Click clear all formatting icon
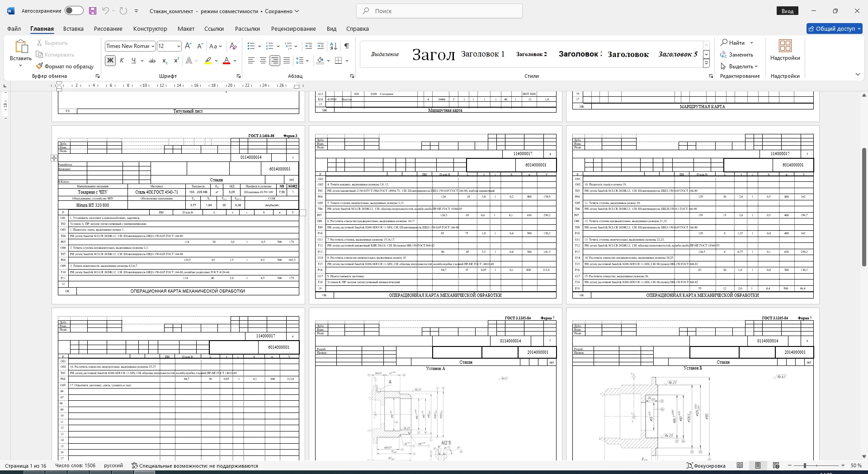This screenshot has height=474, width=868. 233,46
